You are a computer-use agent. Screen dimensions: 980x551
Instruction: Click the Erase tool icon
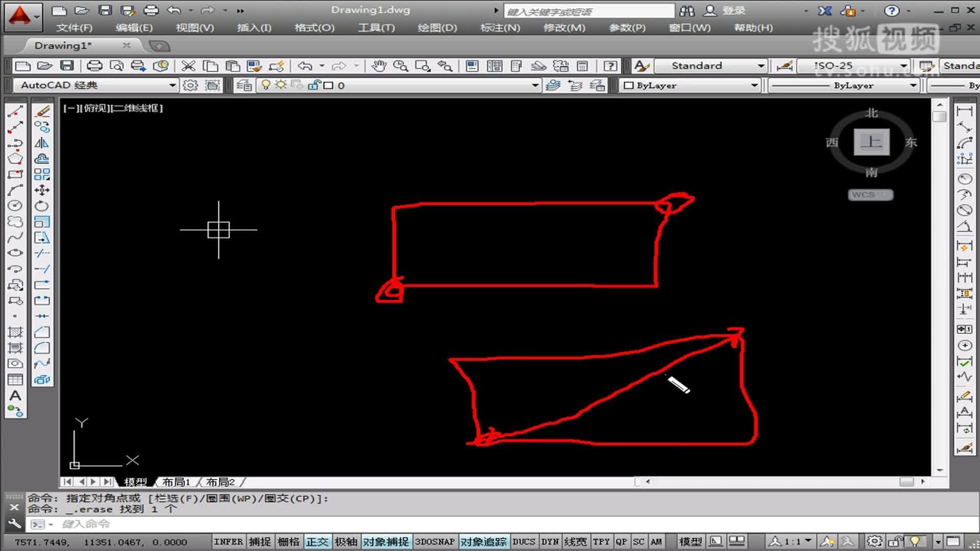tap(42, 112)
